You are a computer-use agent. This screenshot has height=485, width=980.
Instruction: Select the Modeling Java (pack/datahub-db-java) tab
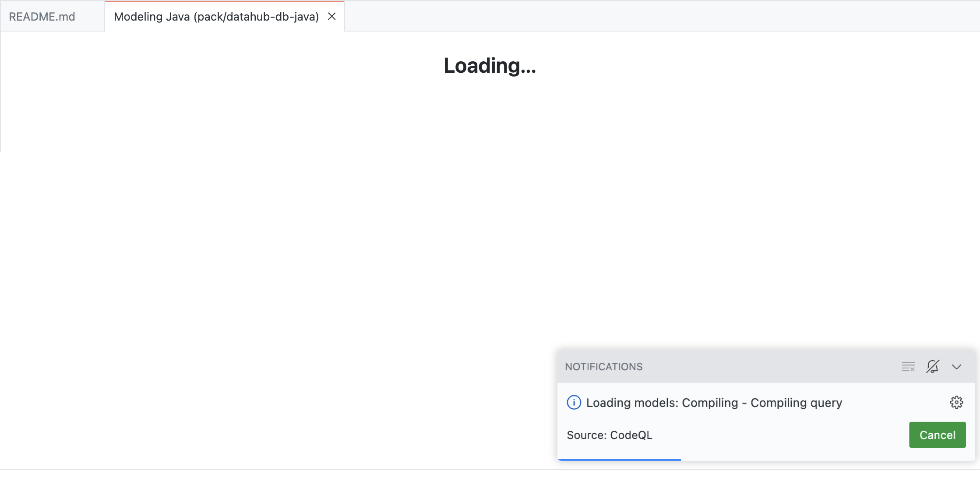(x=216, y=17)
